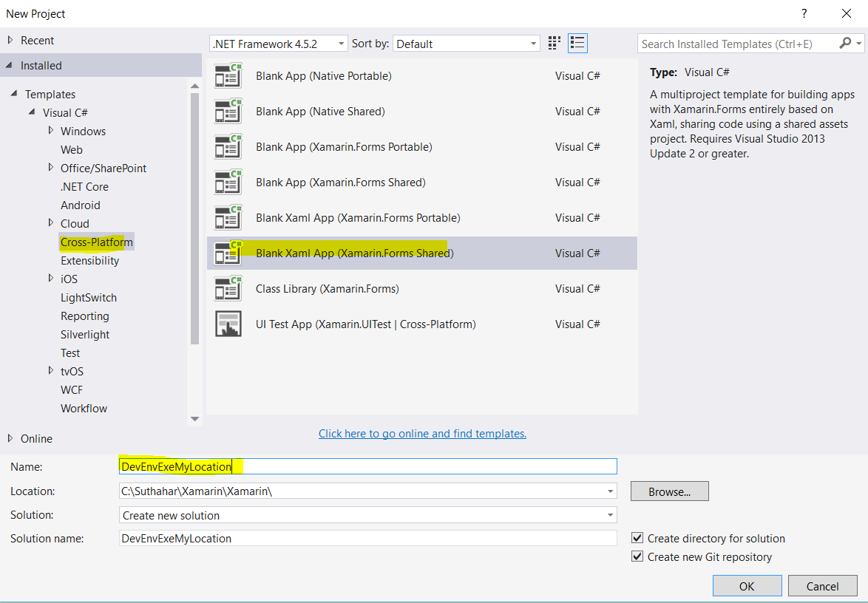Open the Location path dropdown
The height and width of the screenshot is (603, 868).
point(610,491)
